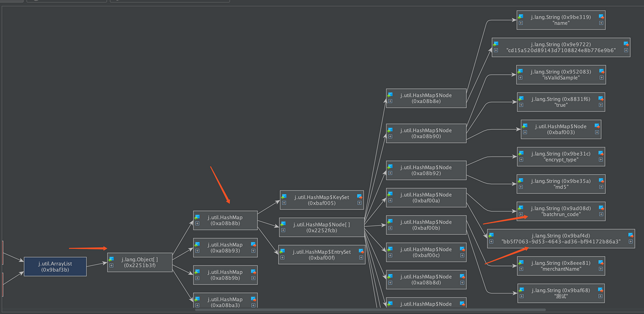Show outgoing references of HashMap$Node 0xbaf00c
This screenshot has width=644, height=314.
(x=462, y=249)
